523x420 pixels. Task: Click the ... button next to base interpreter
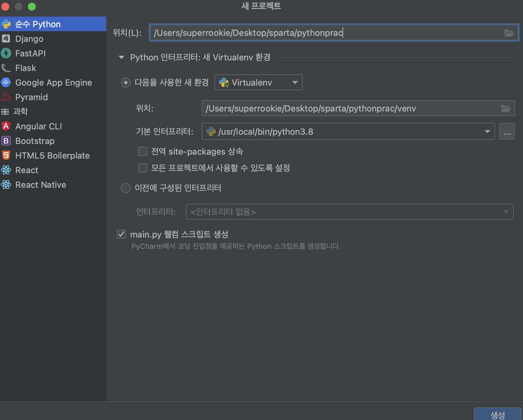click(507, 131)
